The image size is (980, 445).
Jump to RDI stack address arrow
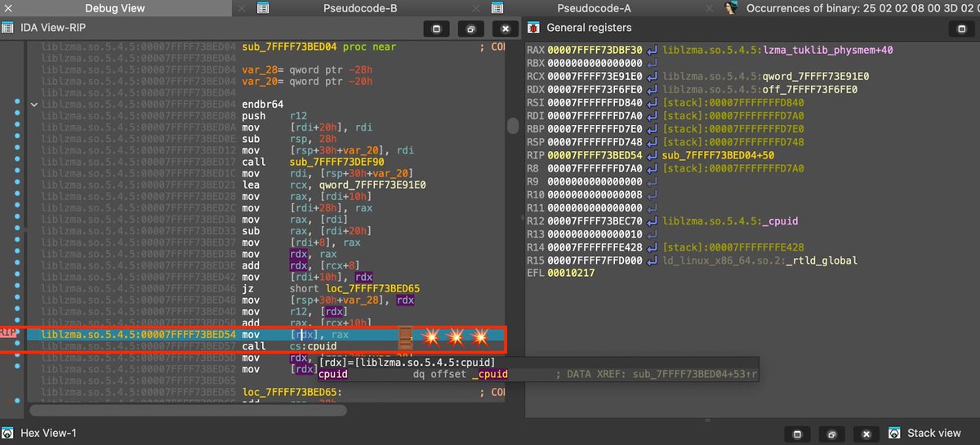pyautogui.click(x=652, y=116)
